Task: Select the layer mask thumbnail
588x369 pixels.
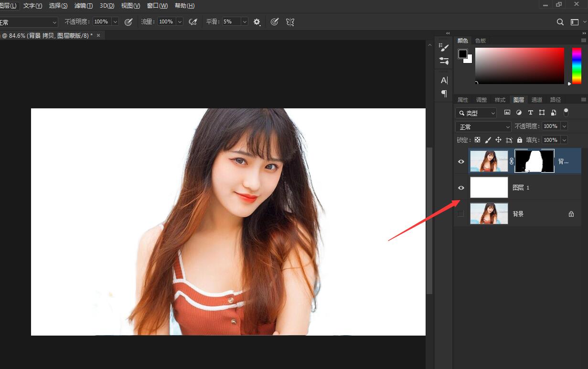Action: (x=534, y=161)
